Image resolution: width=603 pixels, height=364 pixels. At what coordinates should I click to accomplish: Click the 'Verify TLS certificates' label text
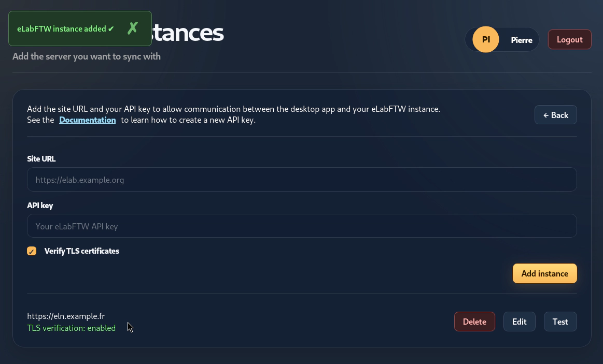point(81,251)
